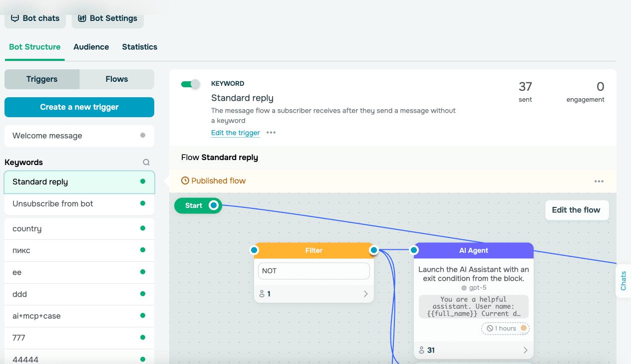Open the 777 keyword trigger
The width and height of the screenshot is (631, 364).
tap(79, 338)
